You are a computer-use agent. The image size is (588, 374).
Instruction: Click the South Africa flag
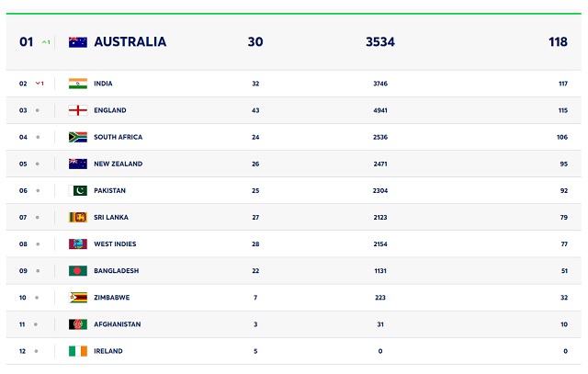pos(78,137)
